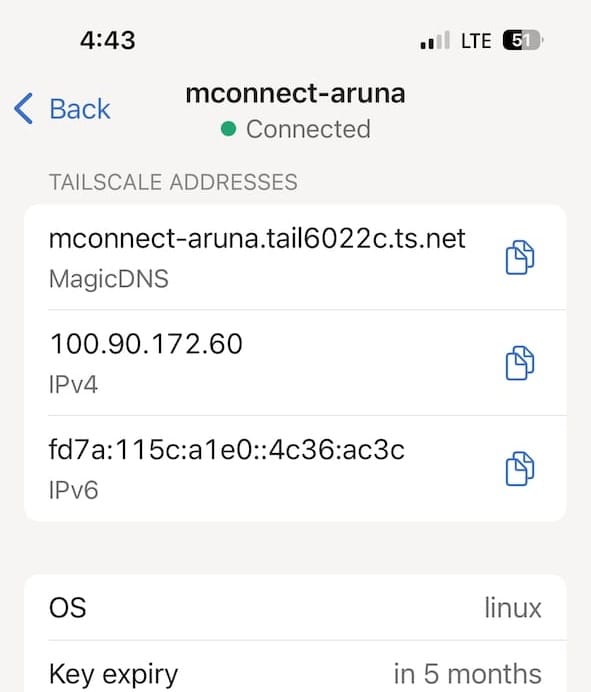Select the mconnect-aruna.tail6022c.ts.net hostname
The width and height of the screenshot is (591, 692).
coord(257,239)
